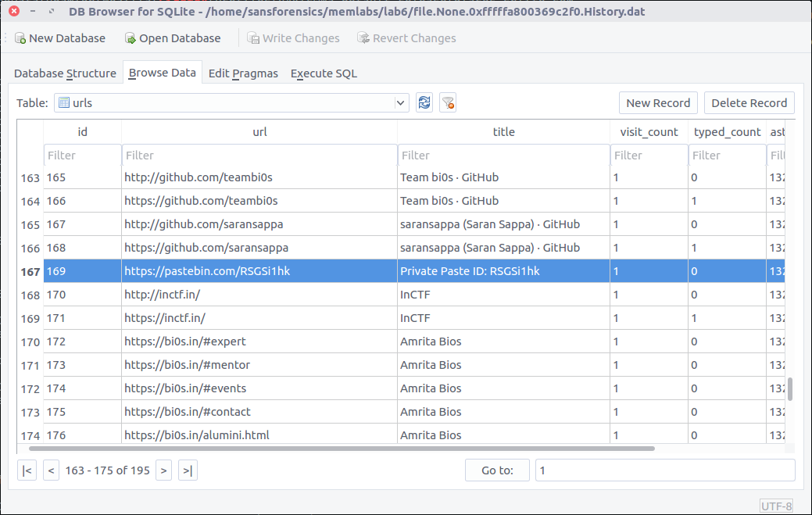Go to the previous page of records
This screenshot has height=515, width=812.
tap(51, 470)
